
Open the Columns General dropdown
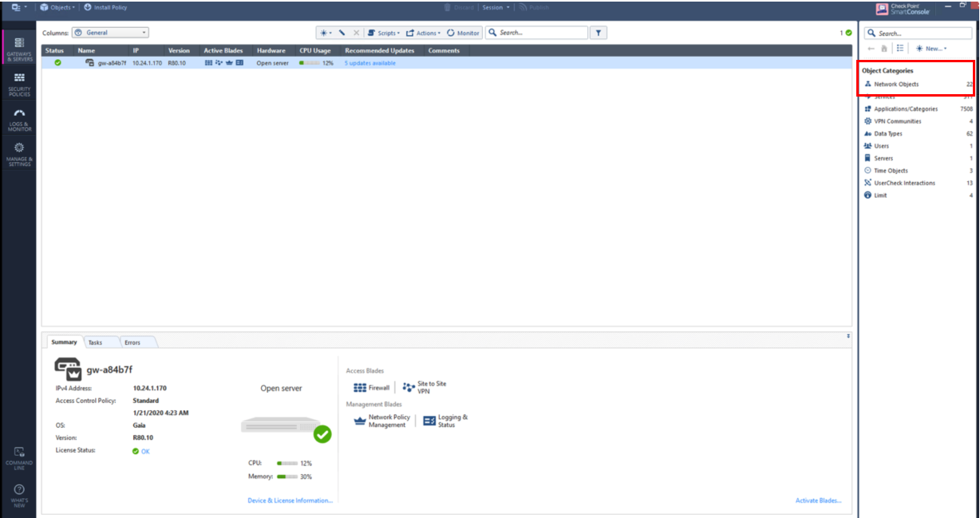tap(109, 33)
